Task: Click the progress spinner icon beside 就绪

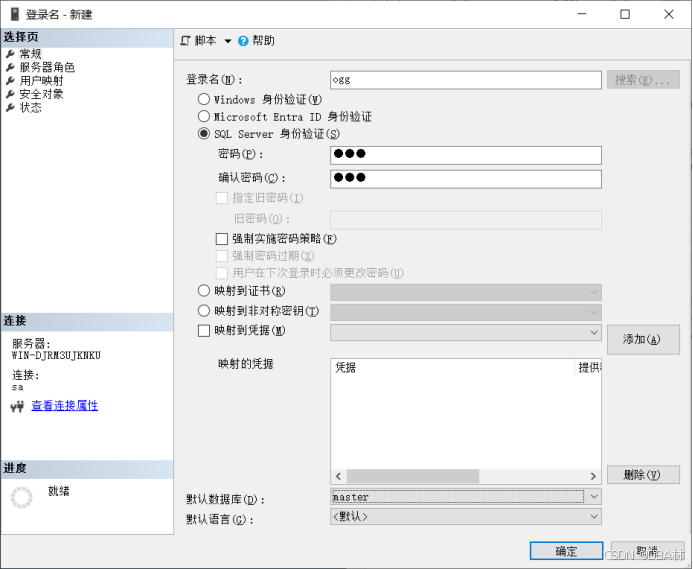Action: (22, 497)
